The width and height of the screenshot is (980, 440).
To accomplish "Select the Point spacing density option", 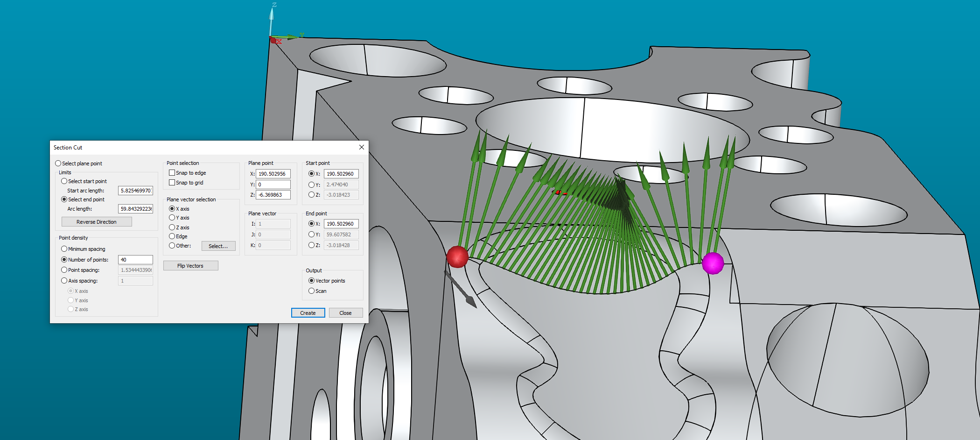I will pos(64,270).
